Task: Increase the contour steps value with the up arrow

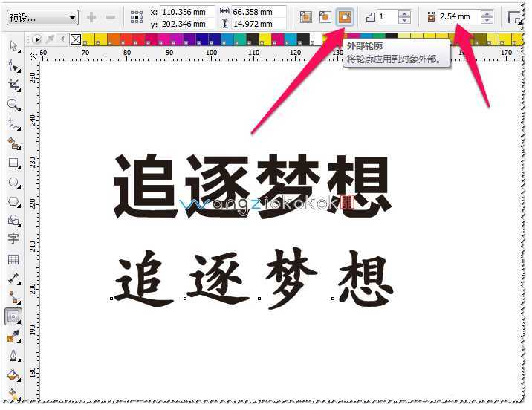Action: (404, 13)
